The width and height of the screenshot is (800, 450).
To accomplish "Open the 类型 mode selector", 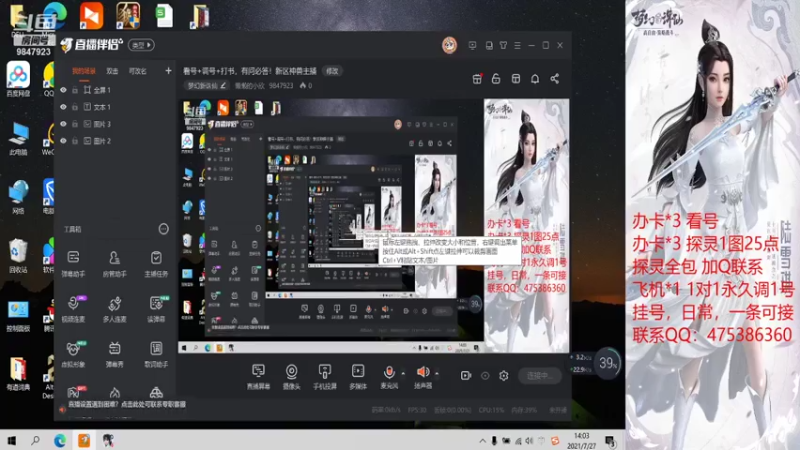I will coord(141,45).
